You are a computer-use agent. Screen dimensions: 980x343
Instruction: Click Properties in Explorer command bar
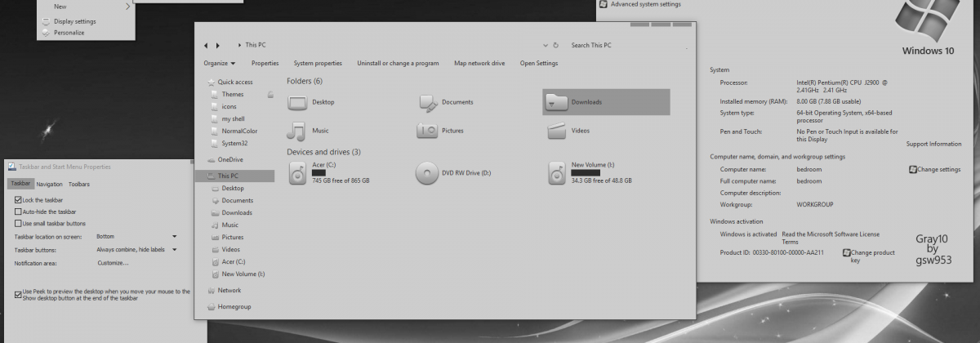265,63
